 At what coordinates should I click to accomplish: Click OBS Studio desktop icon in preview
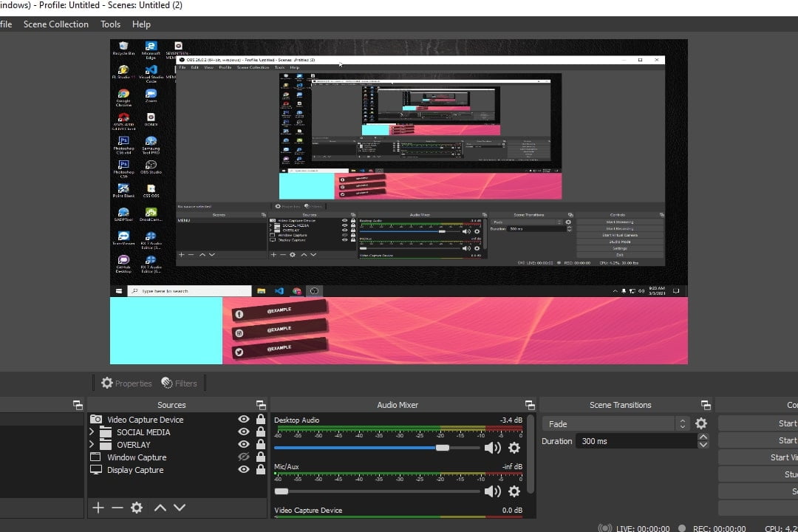(151, 167)
